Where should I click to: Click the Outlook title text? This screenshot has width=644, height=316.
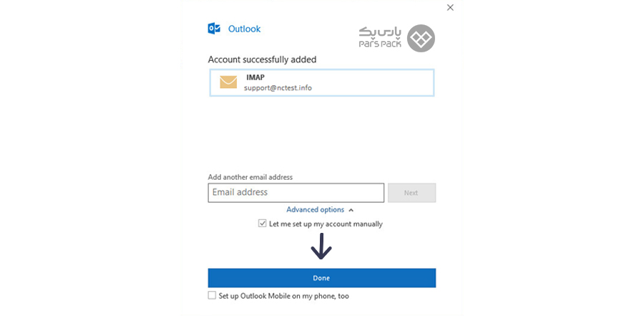click(245, 29)
